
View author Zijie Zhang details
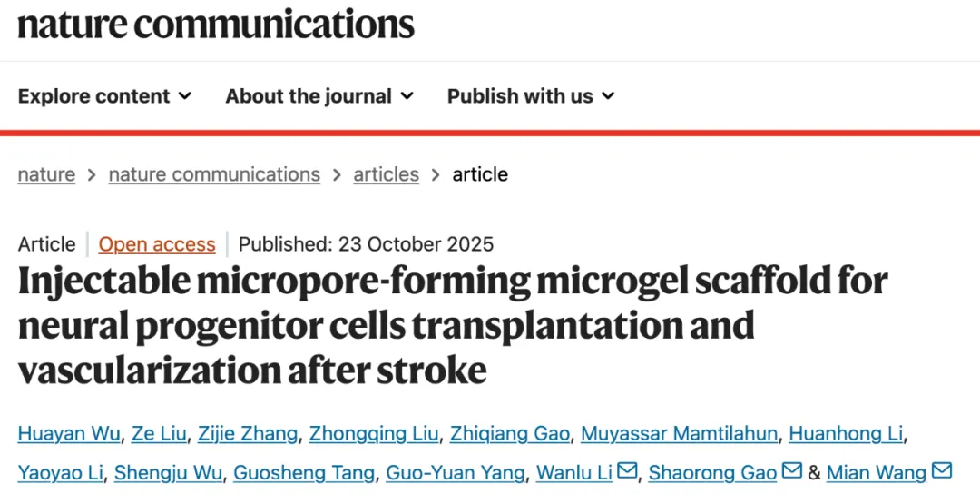pos(246,434)
